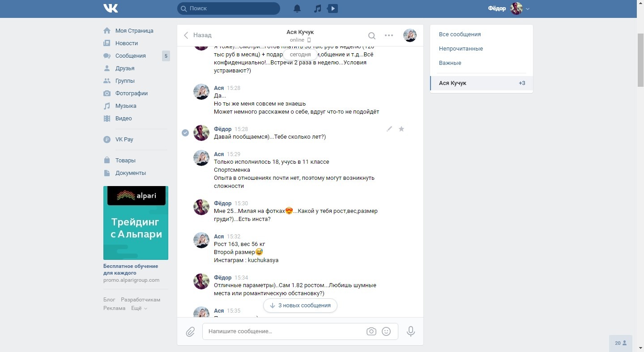Open the Alpari trading advertisement banner

point(136,223)
